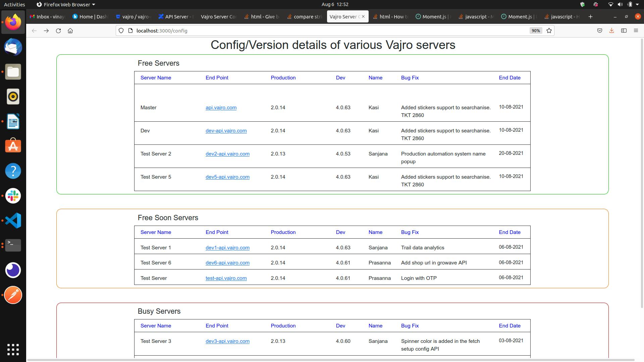Viewport: 644px width, 362px height.
Task: Open Slack from the dock
Action: click(x=13, y=196)
